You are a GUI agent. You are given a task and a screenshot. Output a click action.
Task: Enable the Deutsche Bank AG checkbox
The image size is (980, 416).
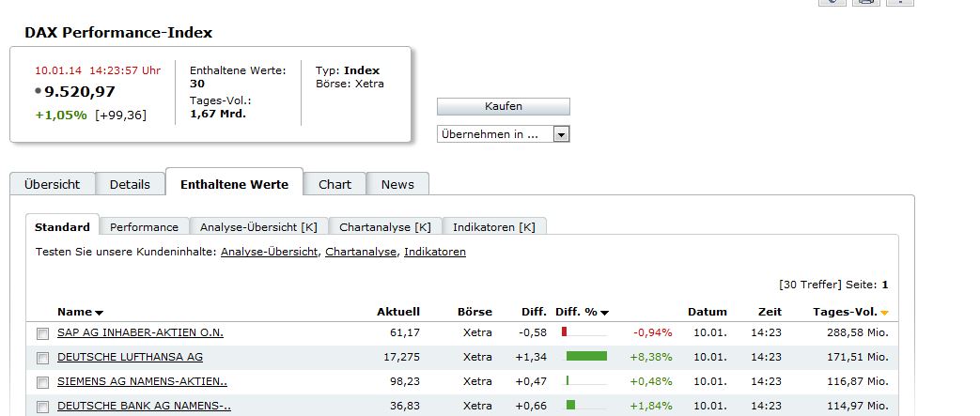point(42,407)
